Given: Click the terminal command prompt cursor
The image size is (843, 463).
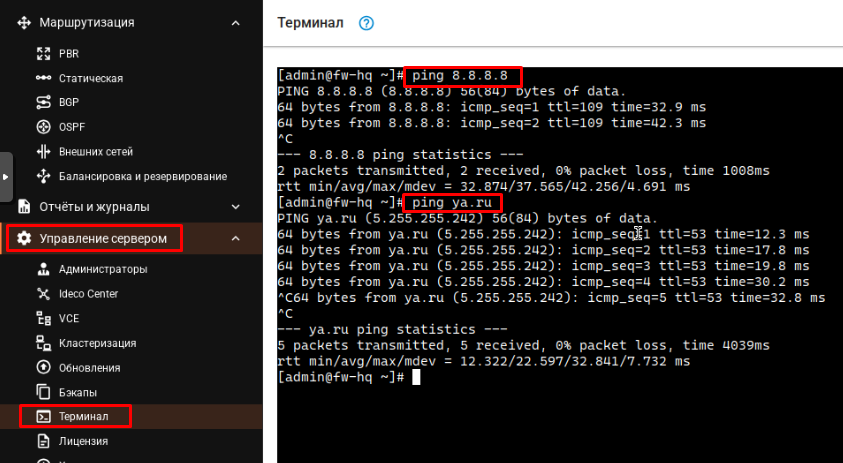Looking at the screenshot, I should (x=416, y=377).
